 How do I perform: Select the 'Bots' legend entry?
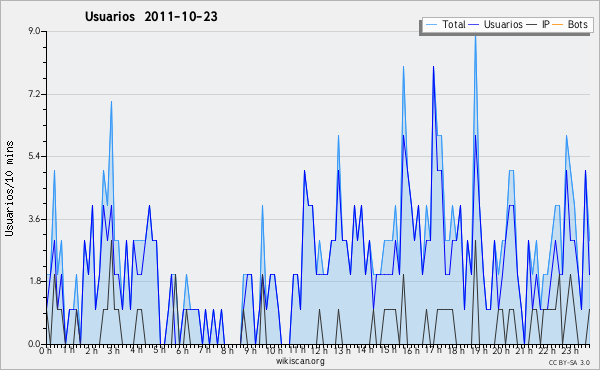point(577,24)
